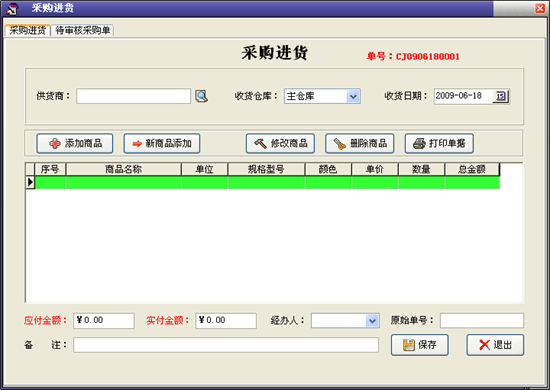Screen dimensions: 550x390
Task: Select the 采购进货 tab
Action: 27,30
